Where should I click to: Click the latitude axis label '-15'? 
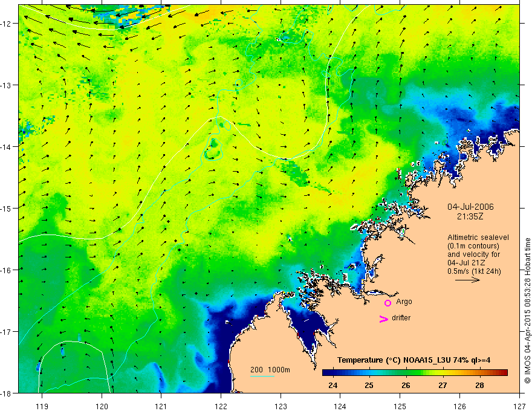click(x=7, y=208)
